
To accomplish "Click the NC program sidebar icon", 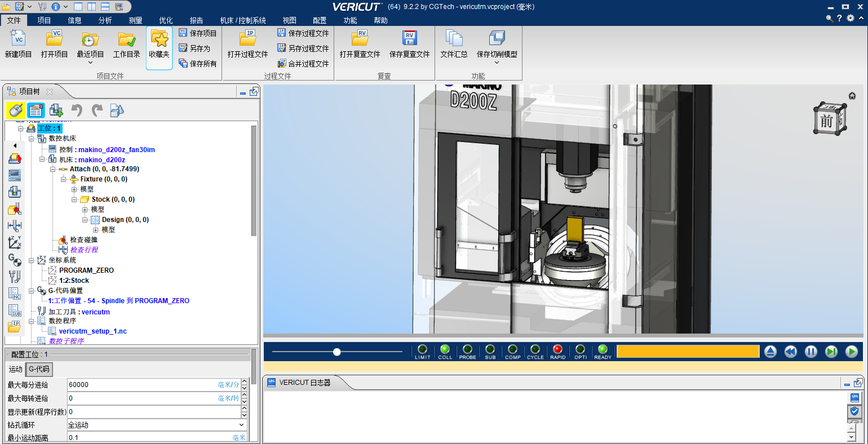I will 15,294.
